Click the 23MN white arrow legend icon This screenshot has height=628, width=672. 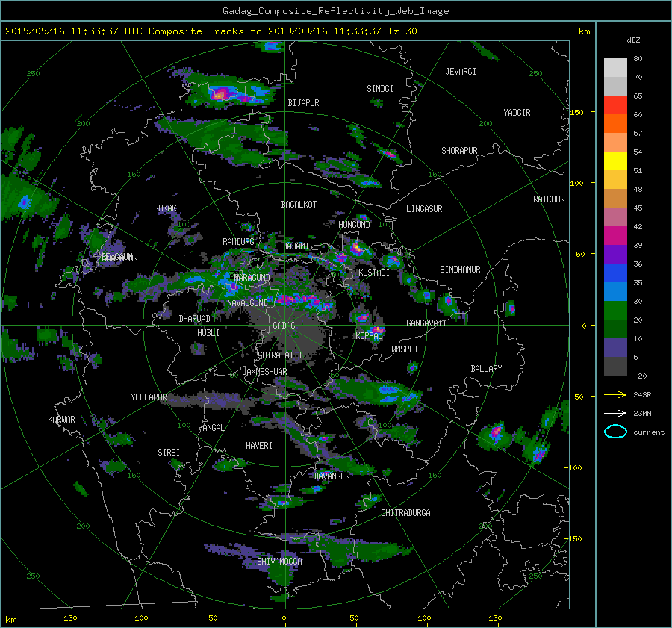(615, 413)
